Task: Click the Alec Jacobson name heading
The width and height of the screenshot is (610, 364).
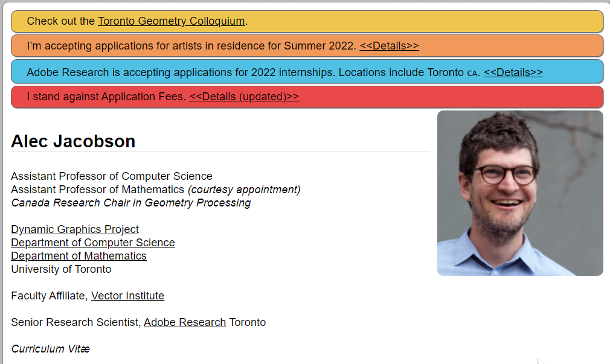Action: click(73, 141)
